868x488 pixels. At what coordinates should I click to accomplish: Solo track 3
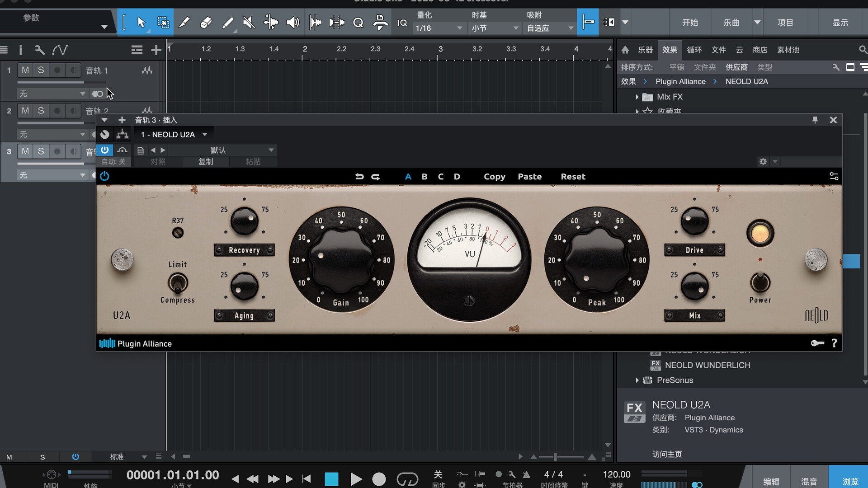tap(41, 151)
